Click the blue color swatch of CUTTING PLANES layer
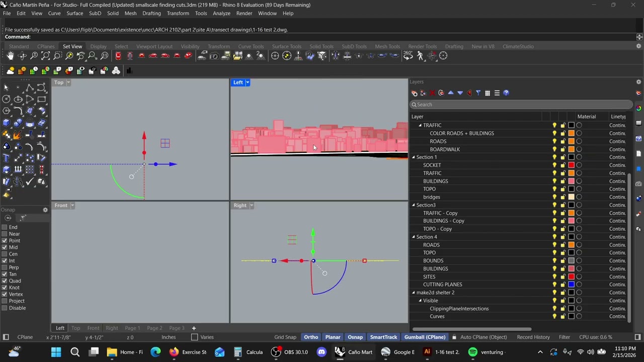The height and width of the screenshot is (362, 644). tap(571, 285)
